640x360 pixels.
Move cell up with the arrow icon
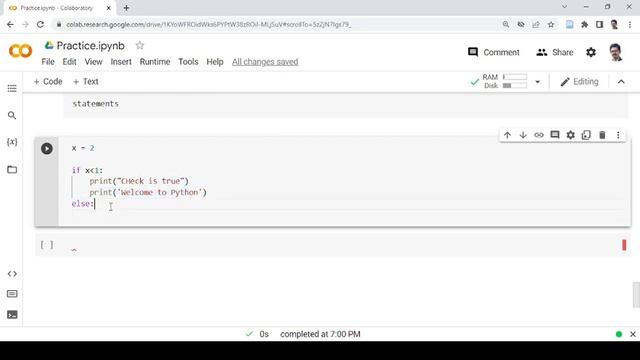click(507, 135)
